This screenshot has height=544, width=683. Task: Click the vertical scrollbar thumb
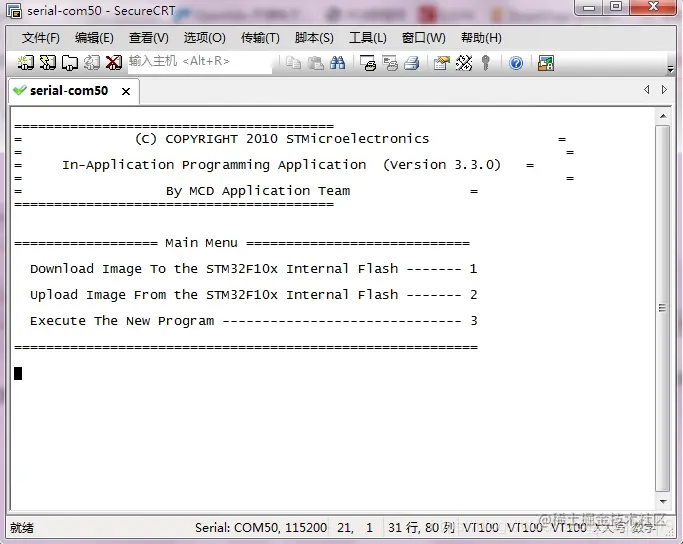(663, 308)
